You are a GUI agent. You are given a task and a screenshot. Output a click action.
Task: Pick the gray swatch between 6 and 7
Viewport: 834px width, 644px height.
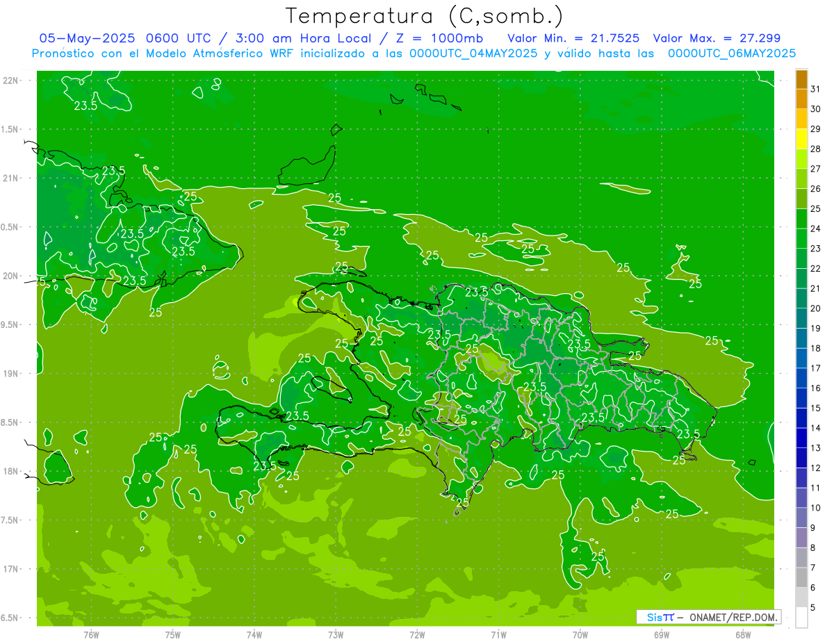point(801,578)
